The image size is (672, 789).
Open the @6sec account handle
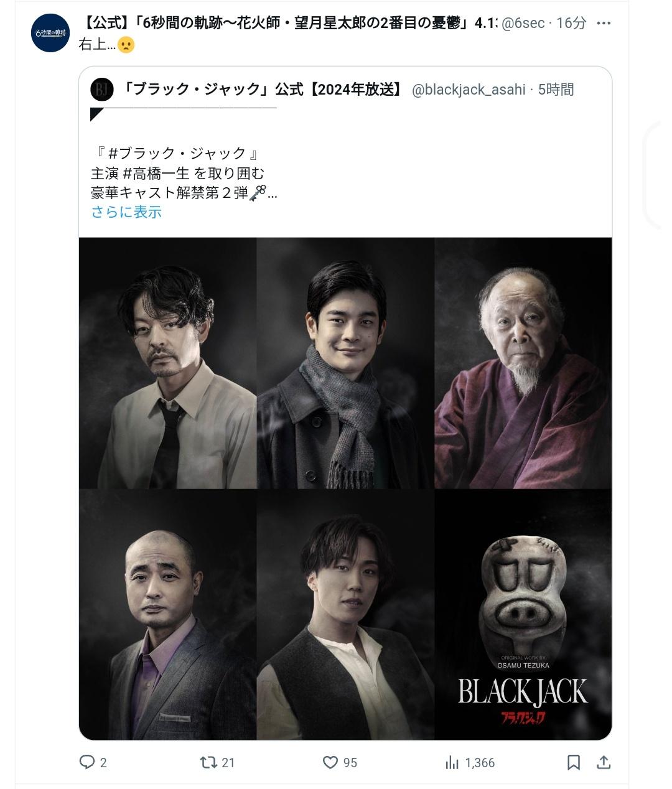coord(523,23)
